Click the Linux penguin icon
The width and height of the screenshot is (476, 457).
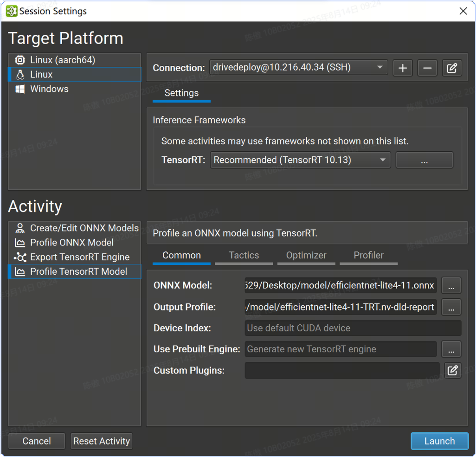20,74
